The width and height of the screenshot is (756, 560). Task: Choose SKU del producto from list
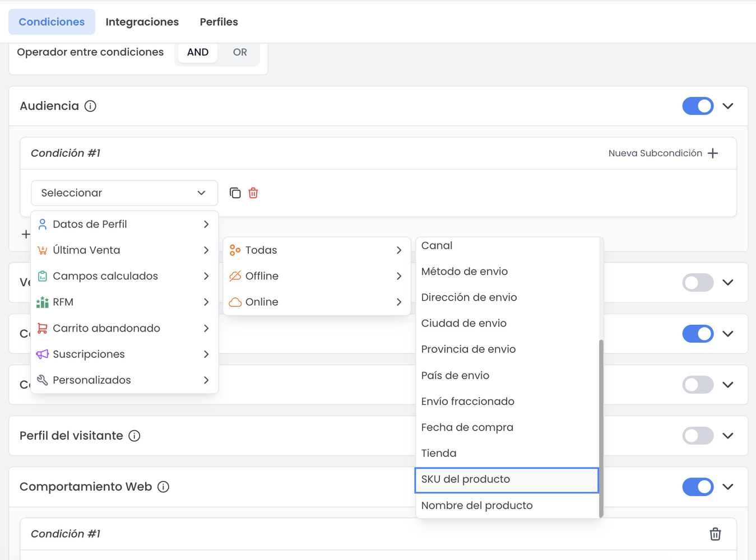506,479
